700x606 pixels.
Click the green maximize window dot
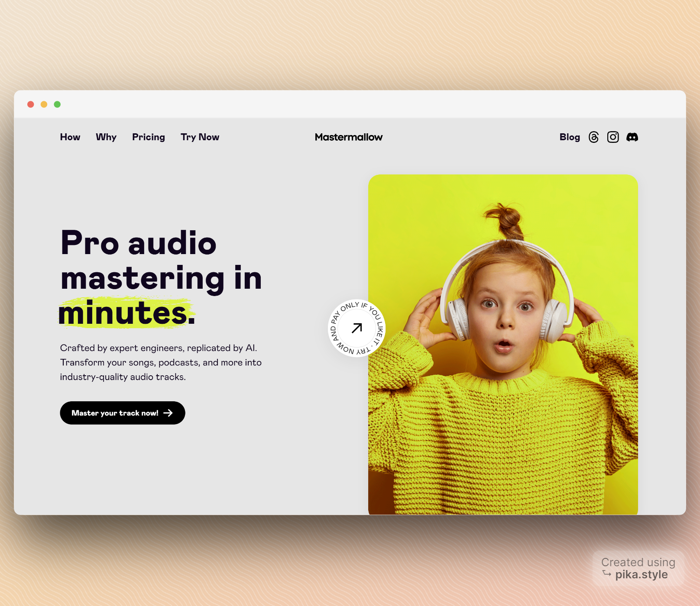click(57, 104)
